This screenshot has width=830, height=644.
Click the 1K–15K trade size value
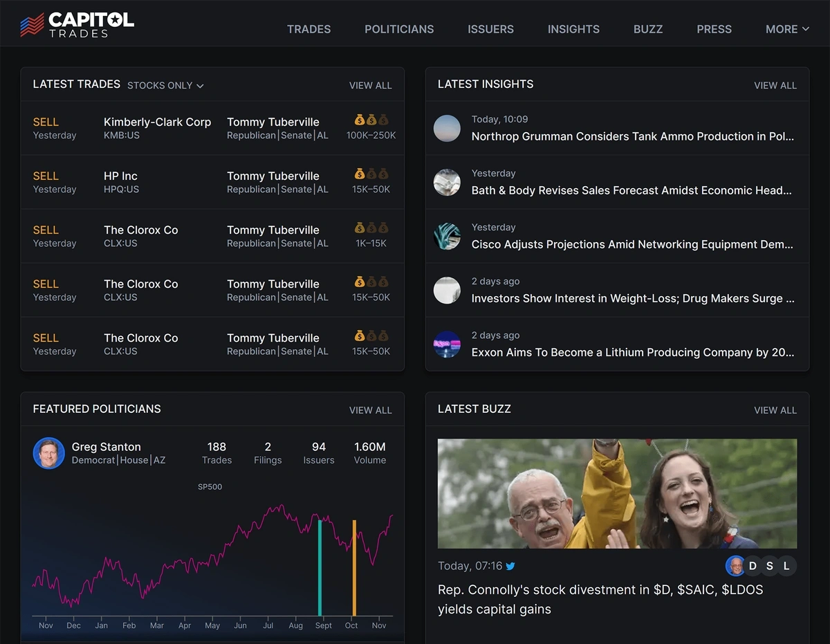[371, 243]
